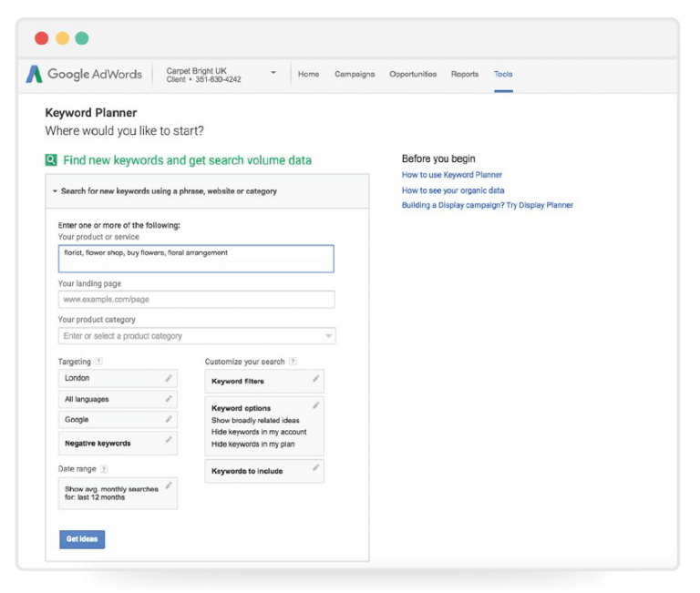The height and width of the screenshot is (593, 700).
Task: Select the Google network row
Action: pos(118,419)
